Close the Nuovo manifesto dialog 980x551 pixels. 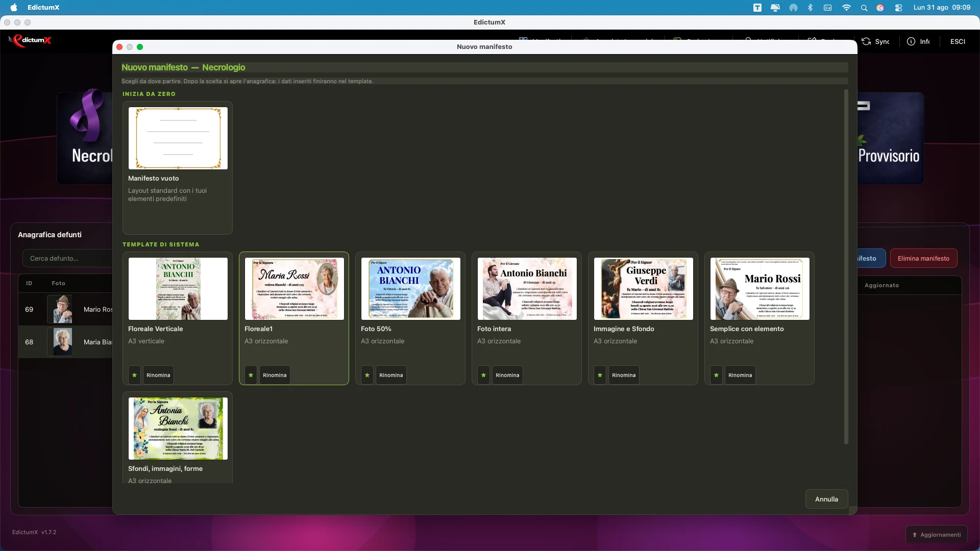pyautogui.click(x=119, y=47)
